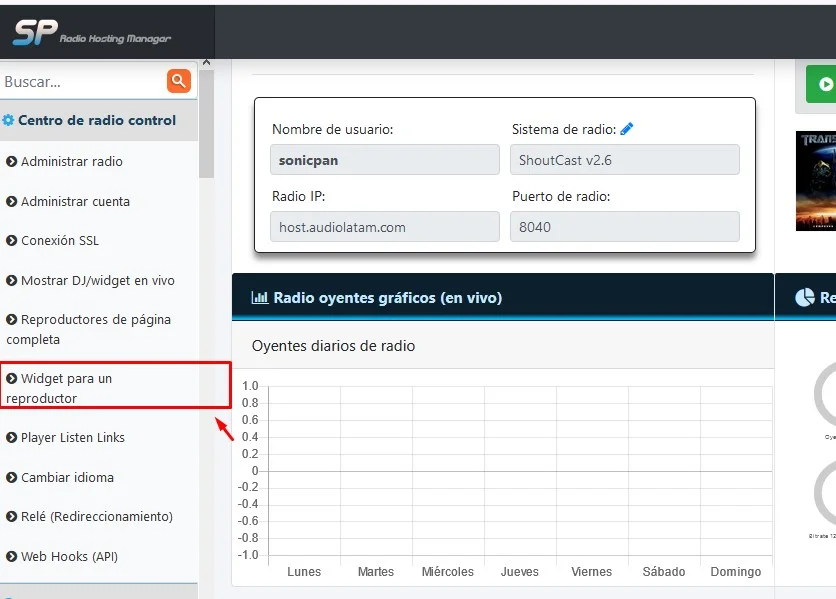Click the SP Radio Hosting Manager logo
This screenshot has width=836, height=599.
click(91, 33)
